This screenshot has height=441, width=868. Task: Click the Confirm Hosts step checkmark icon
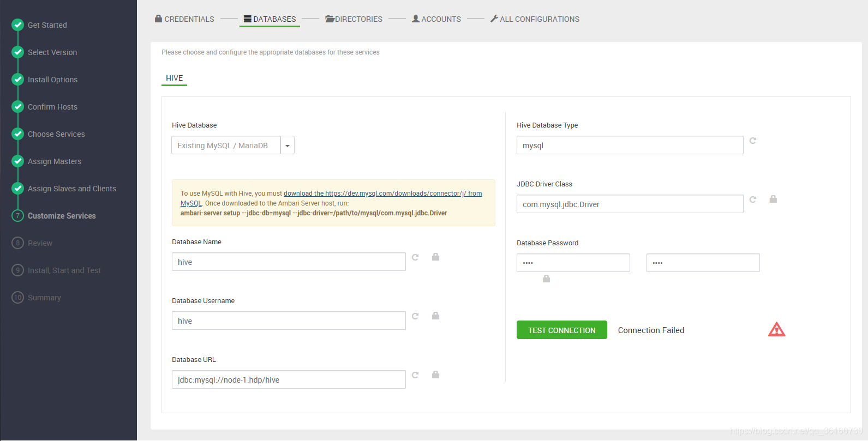tap(18, 107)
